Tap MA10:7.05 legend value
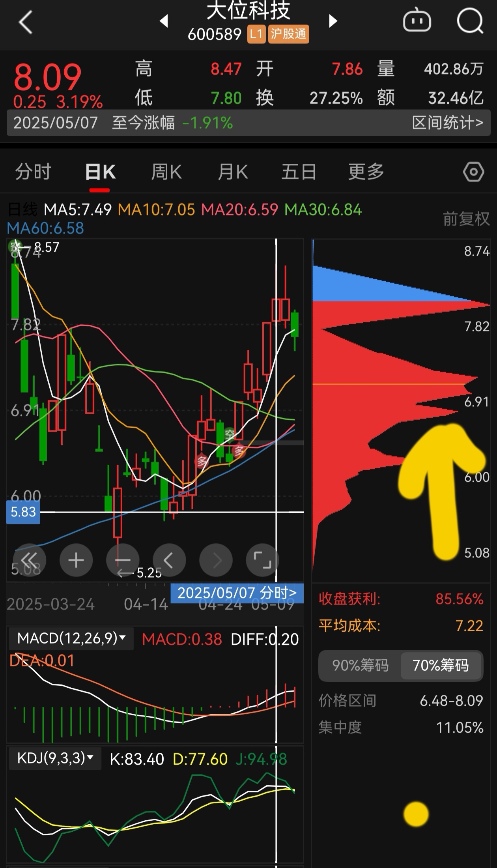The width and height of the screenshot is (497, 868). click(156, 210)
